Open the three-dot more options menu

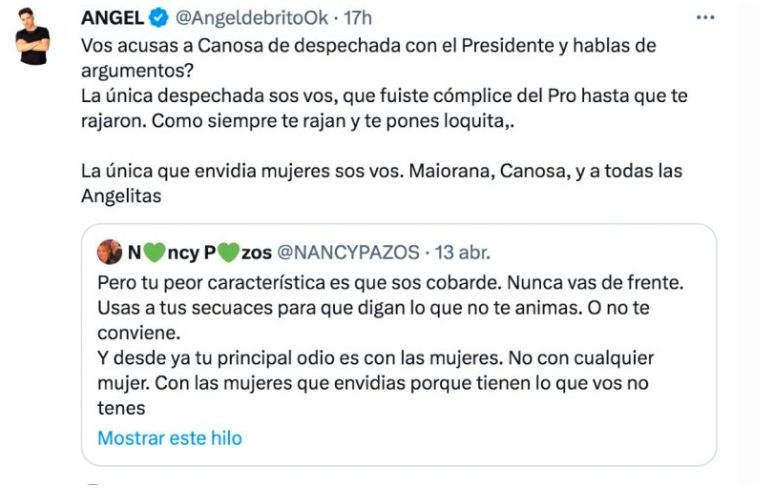click(706, 17)
